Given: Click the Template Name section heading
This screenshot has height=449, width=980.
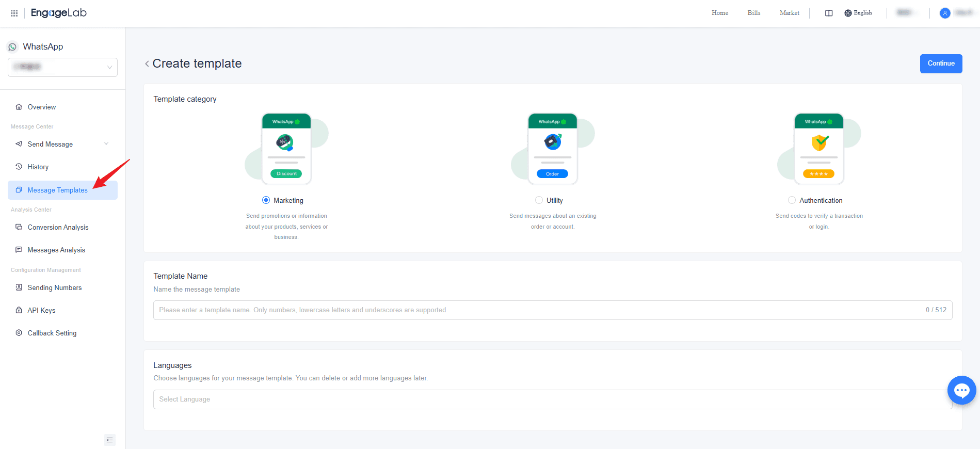Looking at the screenshot, I should pyautogui.click(x=180, y=276).
